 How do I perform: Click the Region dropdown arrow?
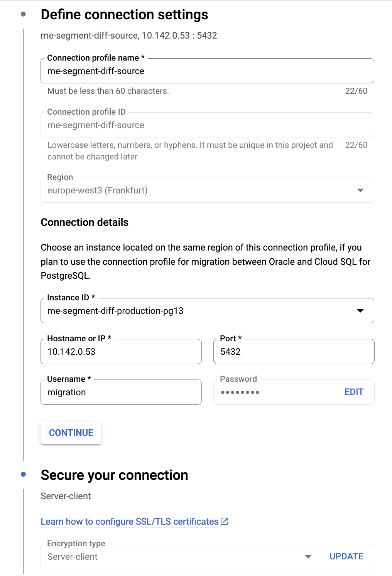pos(360,190)
